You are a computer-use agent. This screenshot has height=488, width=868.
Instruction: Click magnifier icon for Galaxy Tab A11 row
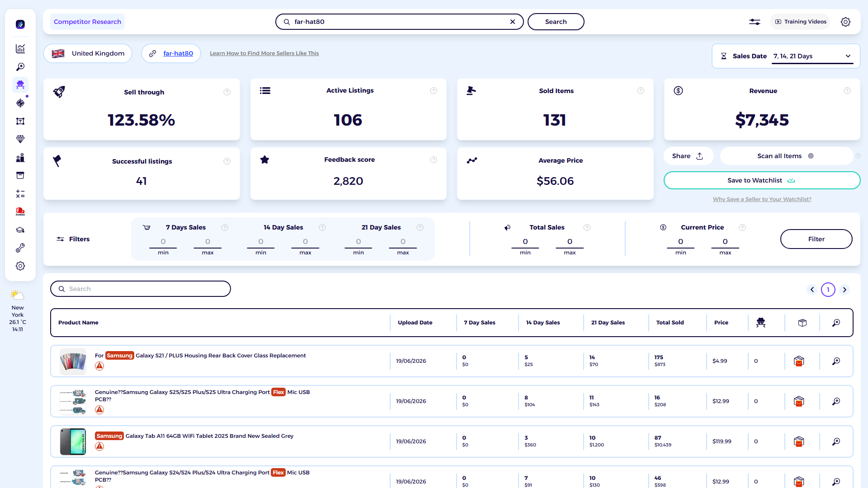click(x=836, y=441)
